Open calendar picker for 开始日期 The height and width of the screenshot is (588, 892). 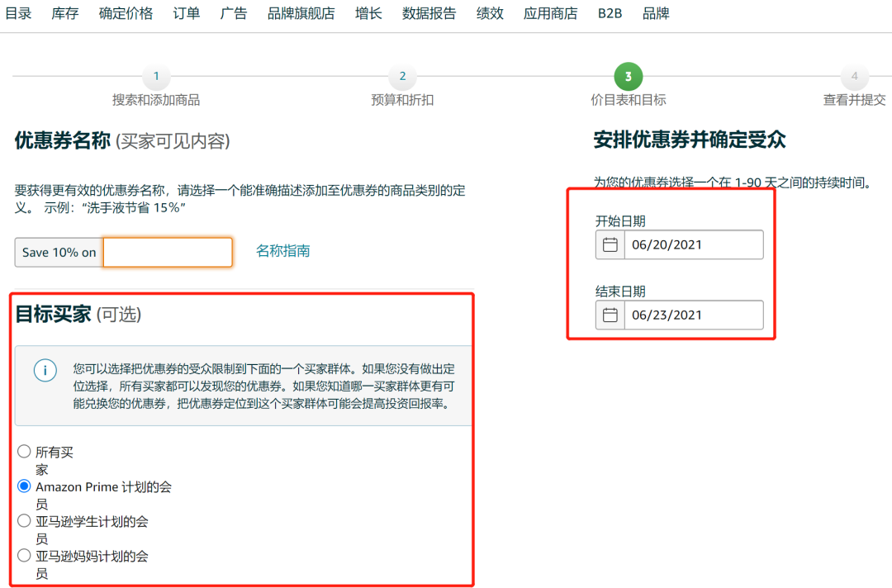point(609,244)
